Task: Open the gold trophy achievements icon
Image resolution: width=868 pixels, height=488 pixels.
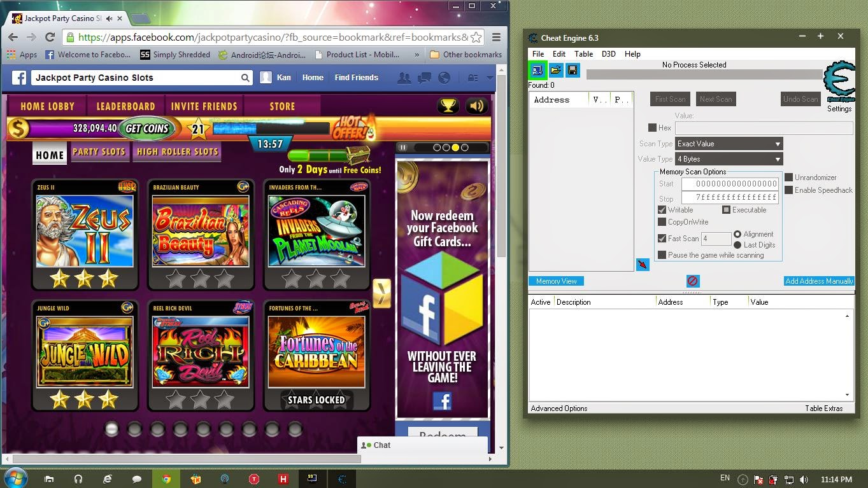Action: pyautogui.click(x=449, y=106)
